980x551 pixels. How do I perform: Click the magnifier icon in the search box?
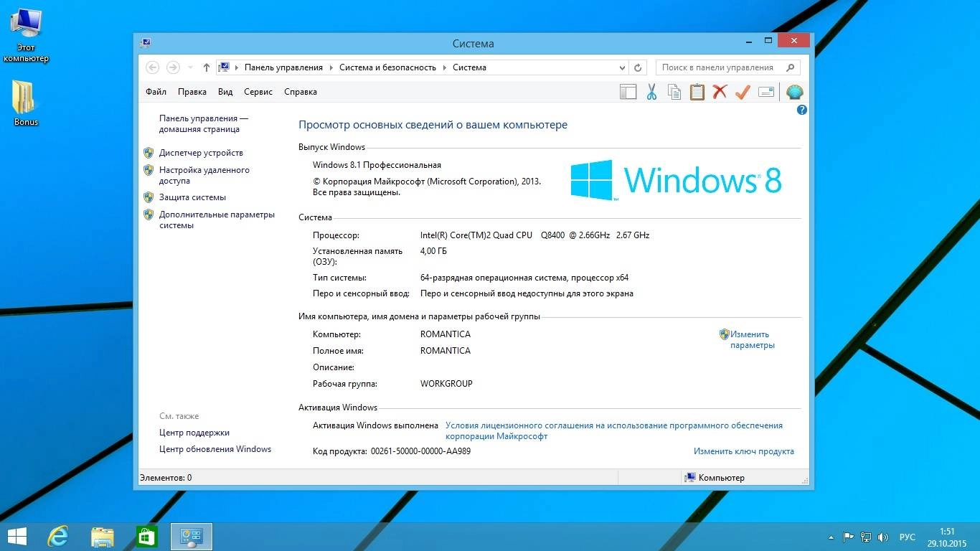click(x=791, y=67)
